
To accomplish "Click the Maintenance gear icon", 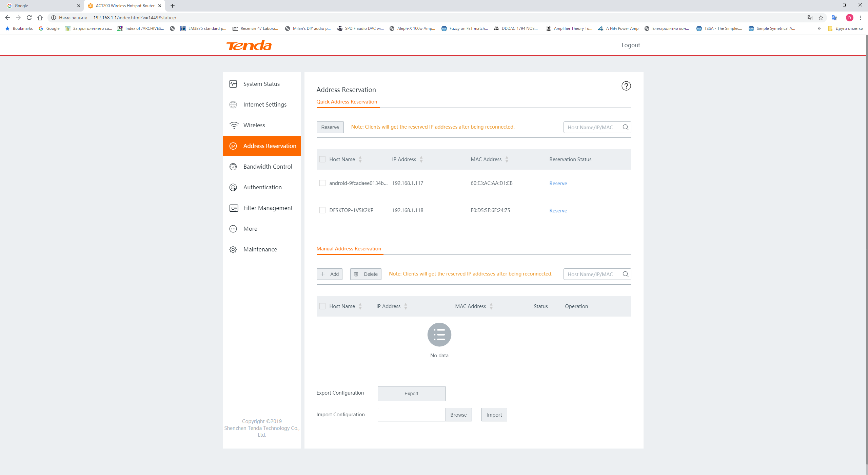I will click(233, 249).
